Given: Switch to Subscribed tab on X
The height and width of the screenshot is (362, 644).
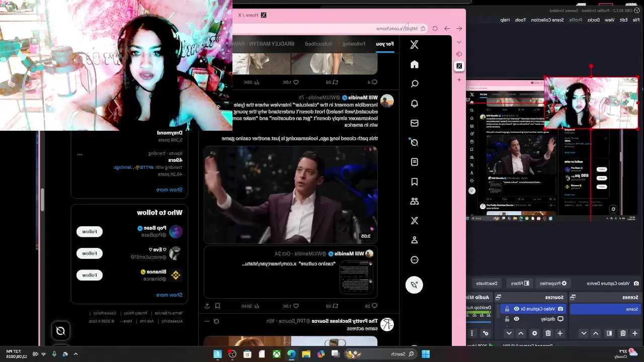Looking at the screenshot, I should [318, 44].
